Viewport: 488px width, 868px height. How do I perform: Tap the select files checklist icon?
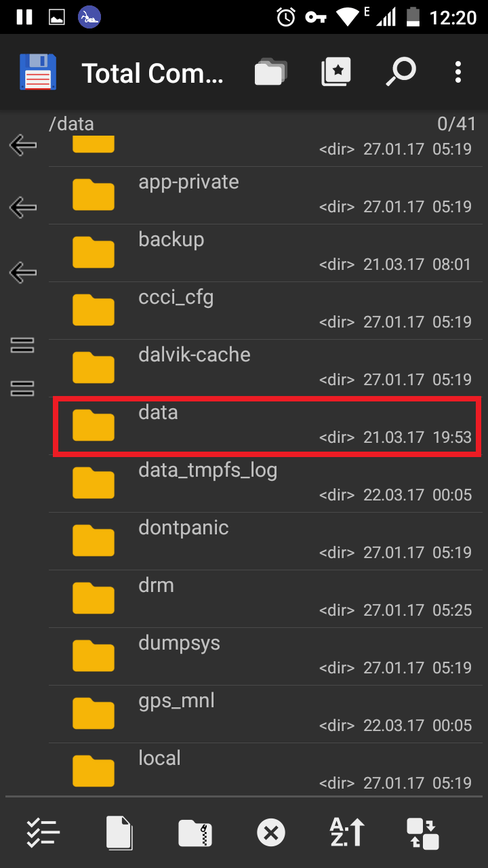(43, 832)
